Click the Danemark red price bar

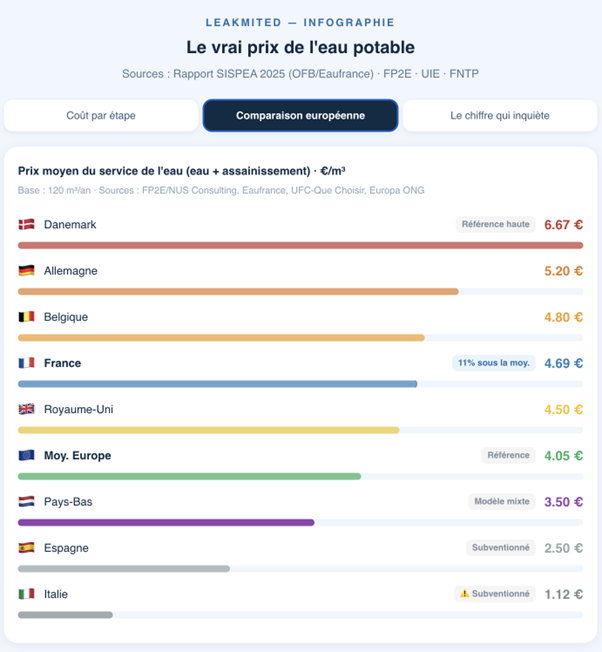pos(300,245)
